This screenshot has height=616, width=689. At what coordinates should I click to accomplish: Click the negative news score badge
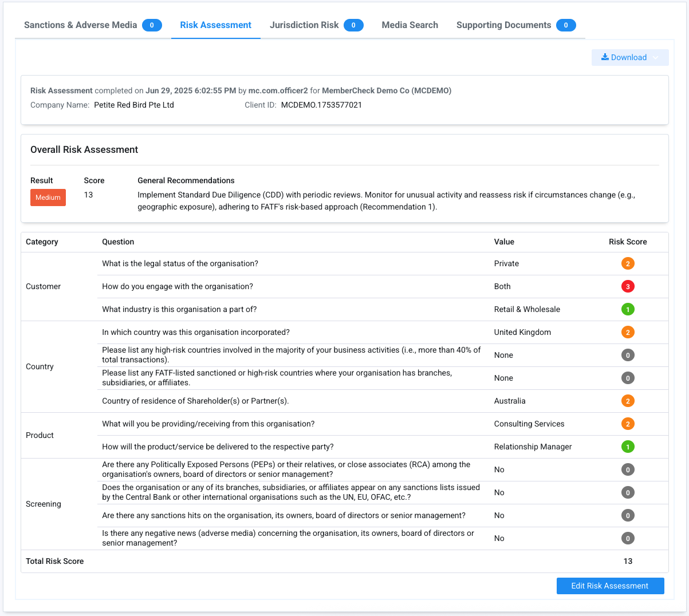[628, 539]
